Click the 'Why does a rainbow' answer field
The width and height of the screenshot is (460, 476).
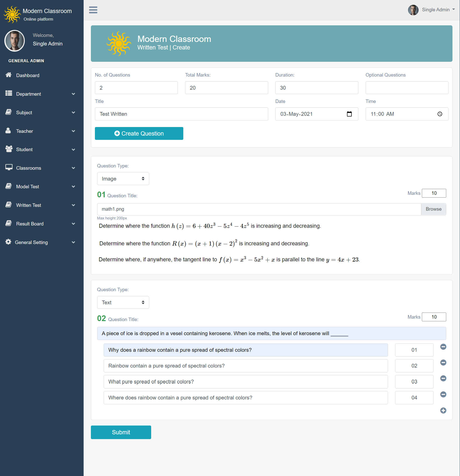[246, 350]
